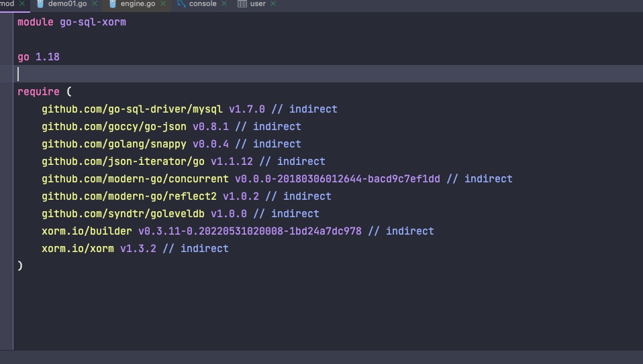This screenshot has width=643, height=364.
Task: Switch to the console tab
Action: coord(203,3)
